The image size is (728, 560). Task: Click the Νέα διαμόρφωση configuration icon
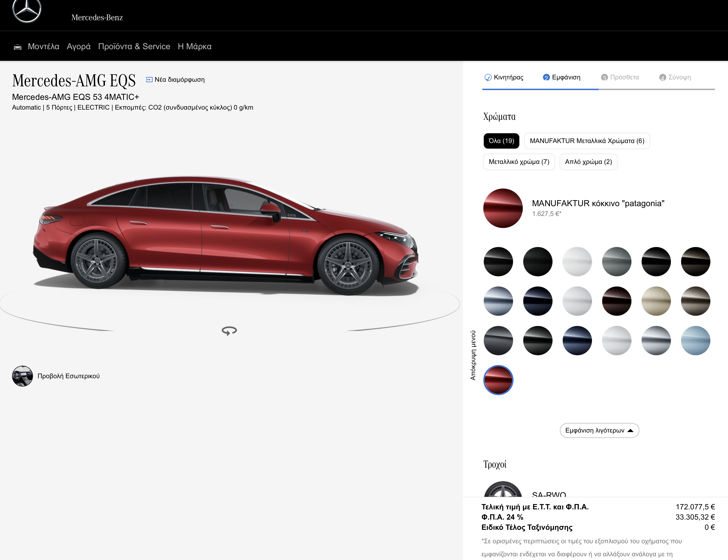149,80
